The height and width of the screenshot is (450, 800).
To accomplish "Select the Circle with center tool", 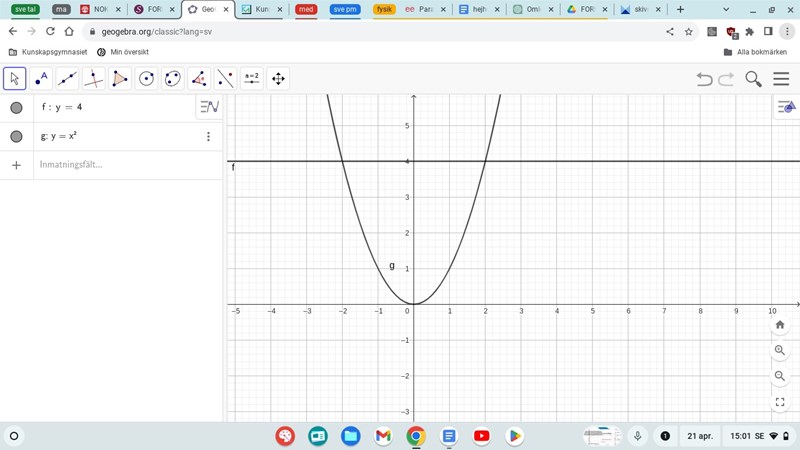I will pyautogui.click(x=147, y=78).
